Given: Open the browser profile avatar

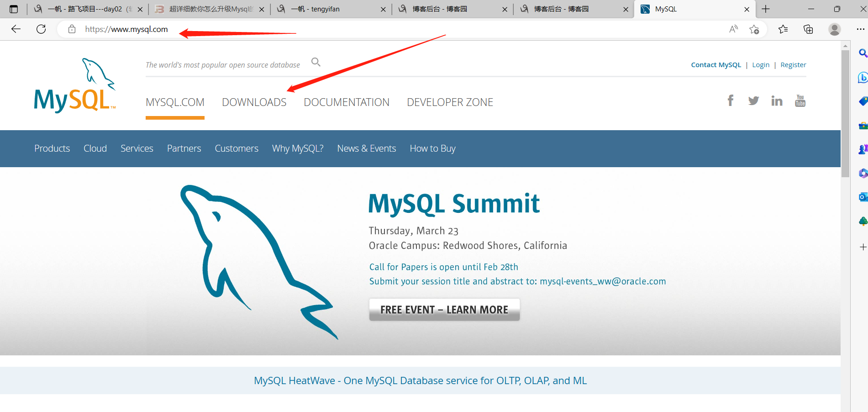Looking at the screenshot, I should pyautogui.click(x=835, y=29).
